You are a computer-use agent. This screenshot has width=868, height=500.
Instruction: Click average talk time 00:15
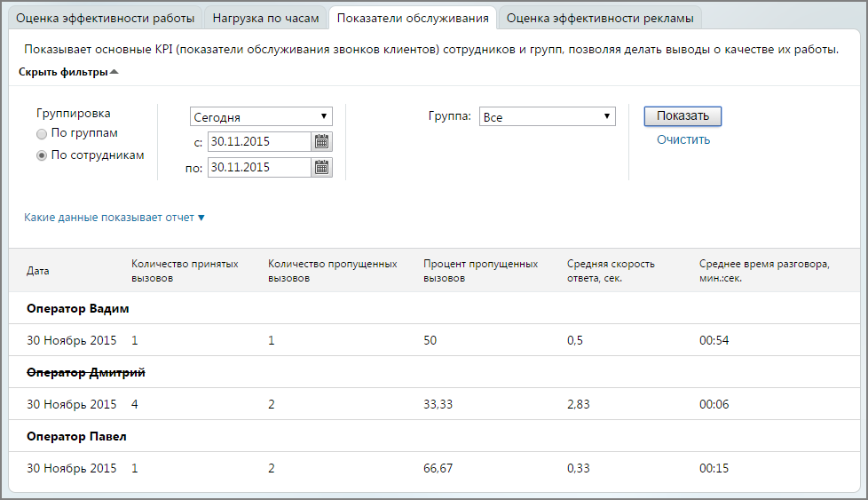coord(714,468)
